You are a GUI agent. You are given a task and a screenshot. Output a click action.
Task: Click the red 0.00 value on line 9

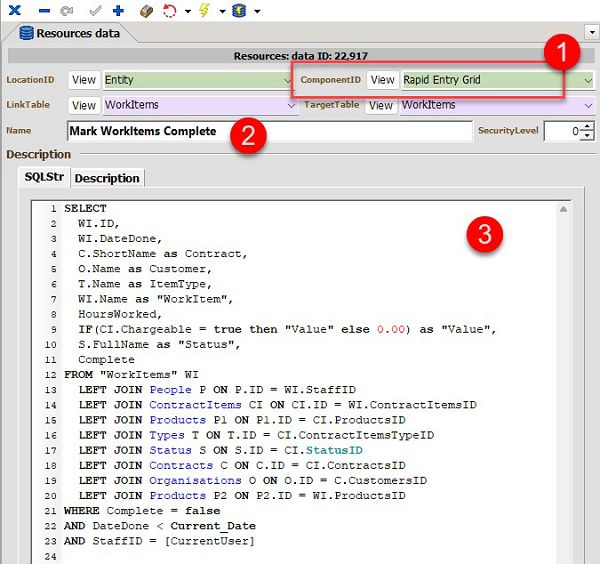tap(391, 329)
